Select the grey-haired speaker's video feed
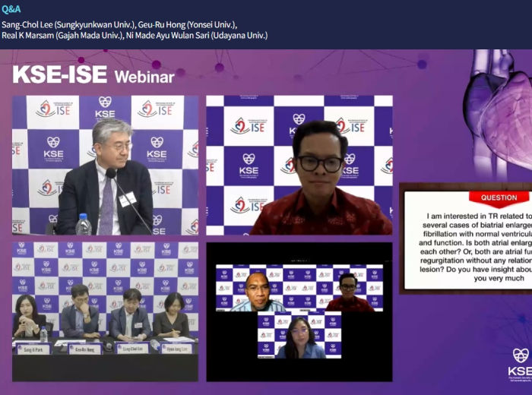This screenshot has height=395, width=532. [105, 165]
